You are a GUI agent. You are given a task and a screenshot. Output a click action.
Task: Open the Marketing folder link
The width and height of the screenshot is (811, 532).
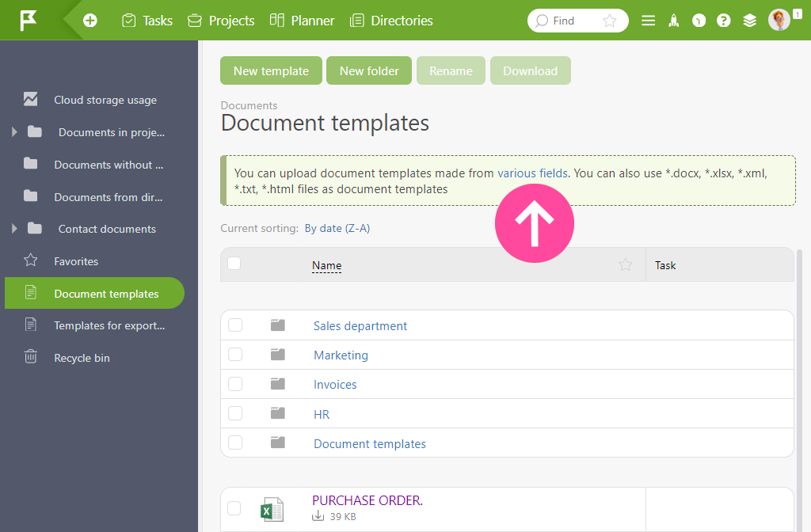341,355
